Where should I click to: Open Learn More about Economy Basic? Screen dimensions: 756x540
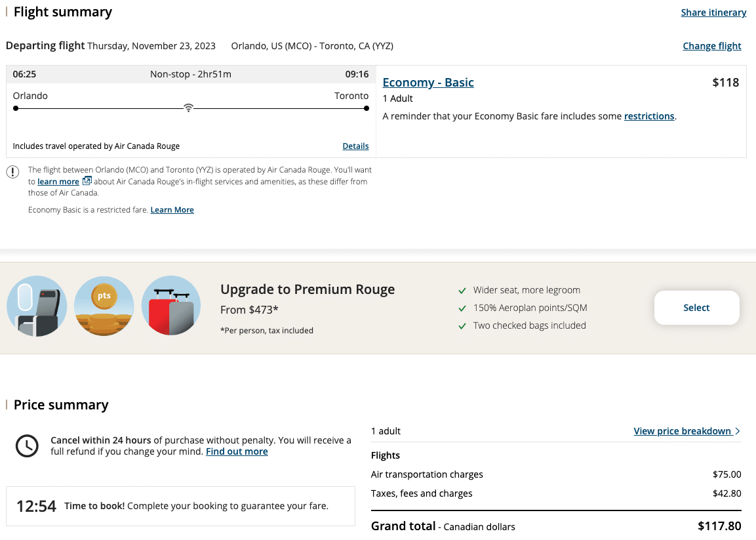click(172, 210)
